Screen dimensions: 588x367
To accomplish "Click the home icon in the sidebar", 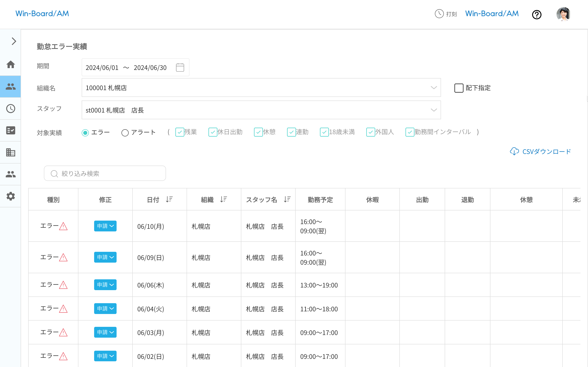I will [10, 65].
